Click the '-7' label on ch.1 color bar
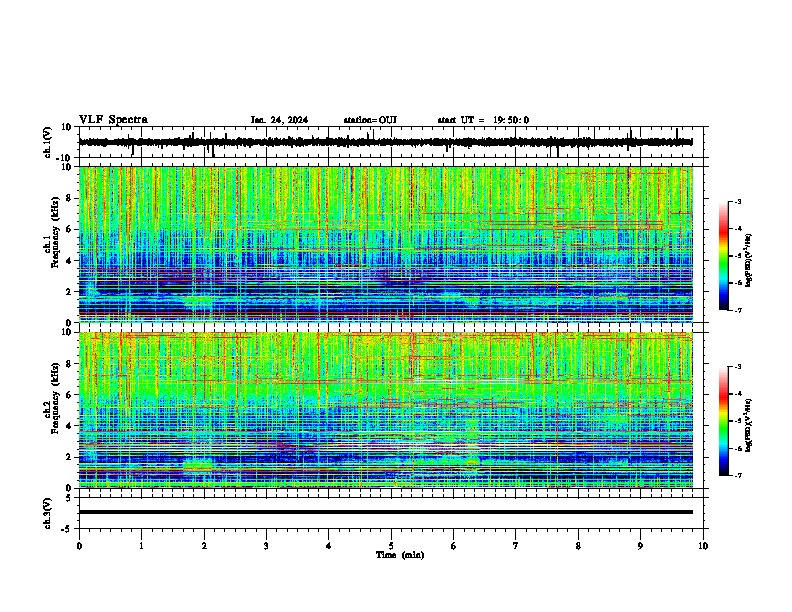792x612 pixels. [737, 310]
